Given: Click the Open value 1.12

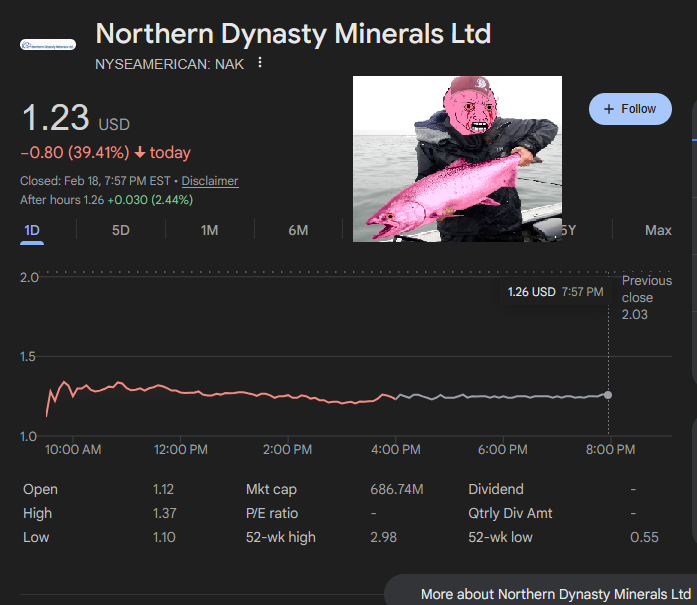Looking at the screenshot, I should click(163, 489).
